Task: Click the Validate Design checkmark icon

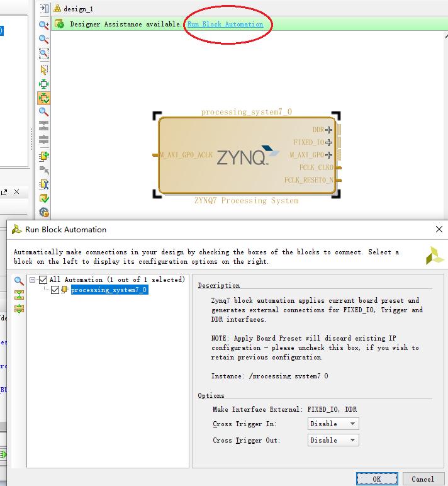Action: (x=43, y=198)
